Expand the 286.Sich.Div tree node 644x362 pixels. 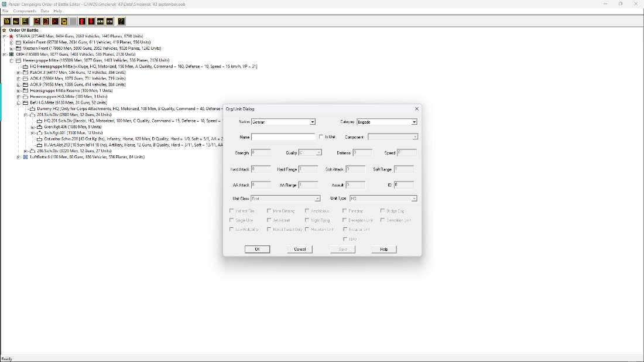click(x=25, y=151)
